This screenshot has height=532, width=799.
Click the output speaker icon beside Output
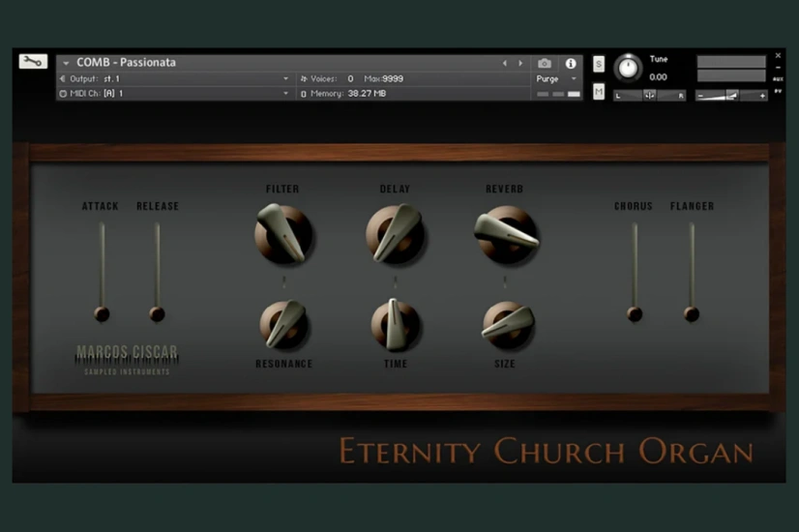point(63,79)
